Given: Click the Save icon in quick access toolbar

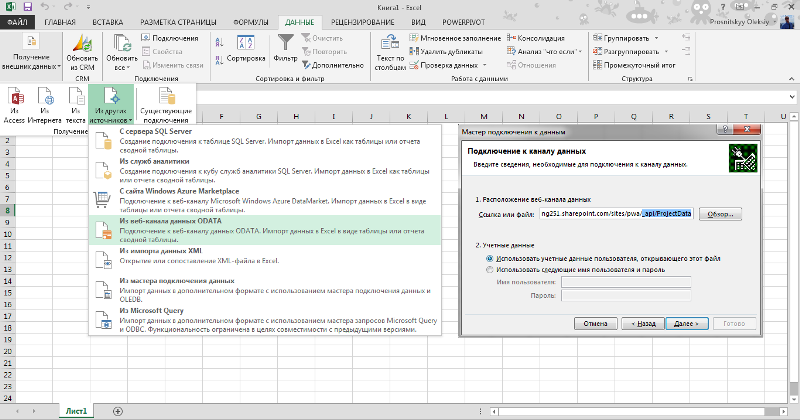Looking at the screenshot, I should point(28,7).
